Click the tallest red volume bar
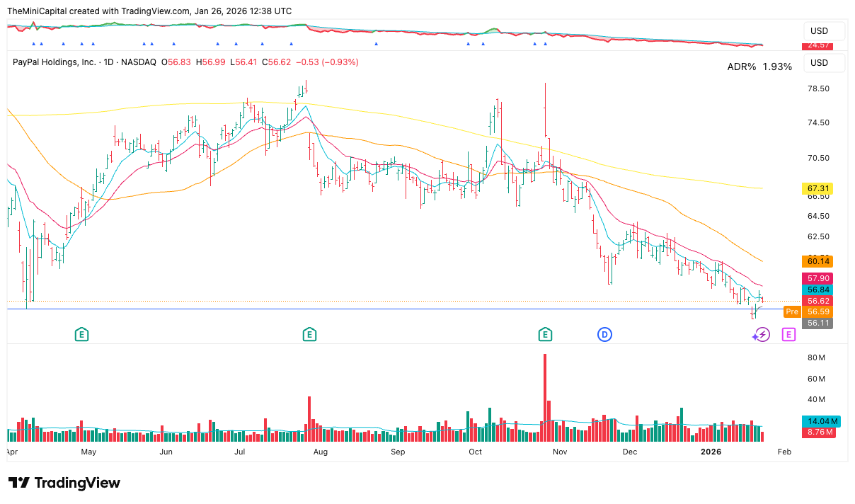 (x=545, y=397)
